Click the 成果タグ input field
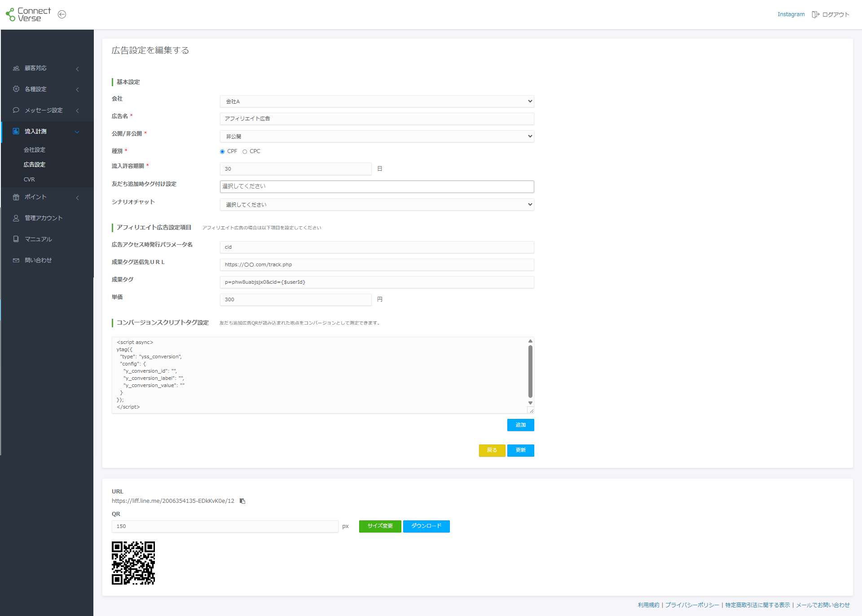The image size is (862, 616). tap(377, 282)
